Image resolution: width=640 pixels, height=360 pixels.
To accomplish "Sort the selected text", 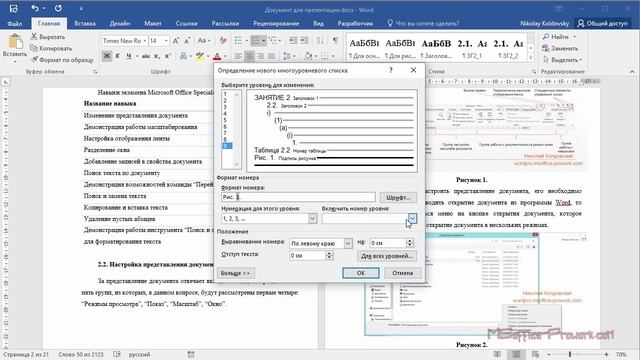I will pyautogui.click(x=320, y=40).
